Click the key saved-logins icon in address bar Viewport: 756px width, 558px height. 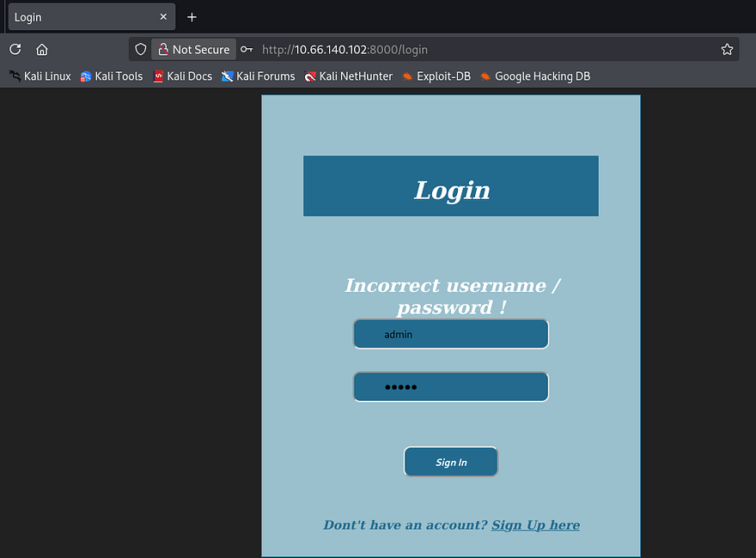pyautogui.click(x=247, y=50)
